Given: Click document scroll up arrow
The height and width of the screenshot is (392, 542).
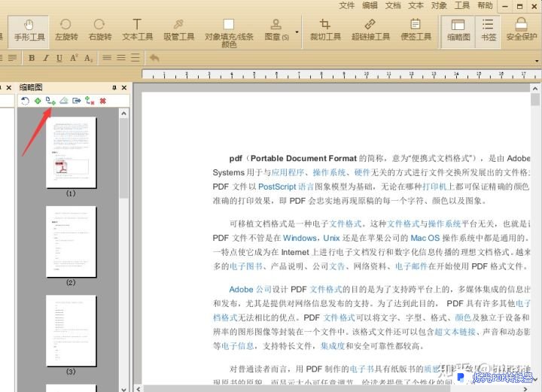Looking at the screenshot, I should click(x=535, y=89).
